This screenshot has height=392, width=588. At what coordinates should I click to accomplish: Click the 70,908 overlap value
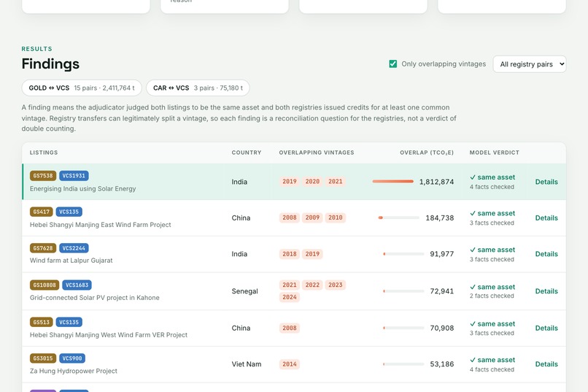click(442, 328)
